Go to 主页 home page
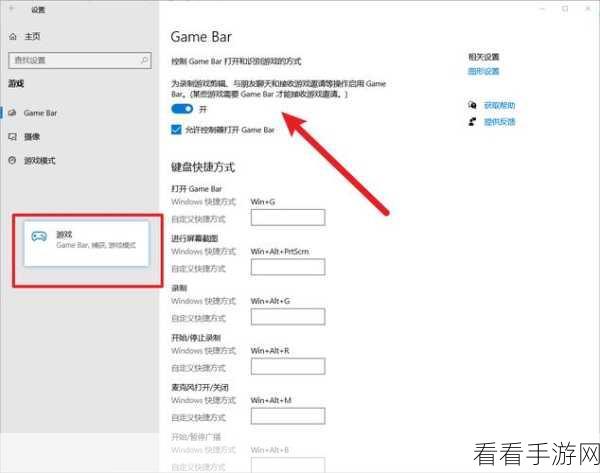 (x=32, y=37)
